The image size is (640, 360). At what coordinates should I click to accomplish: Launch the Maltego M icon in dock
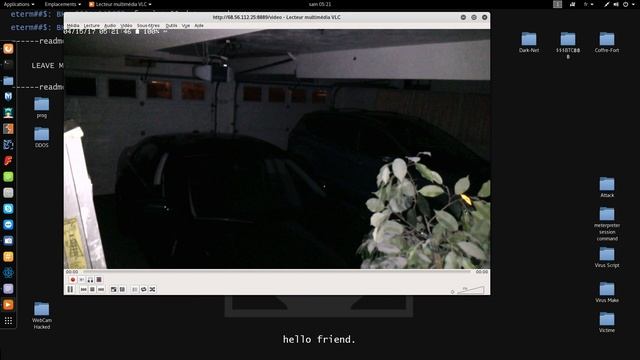pyautogui.click(x=8, y=97)
